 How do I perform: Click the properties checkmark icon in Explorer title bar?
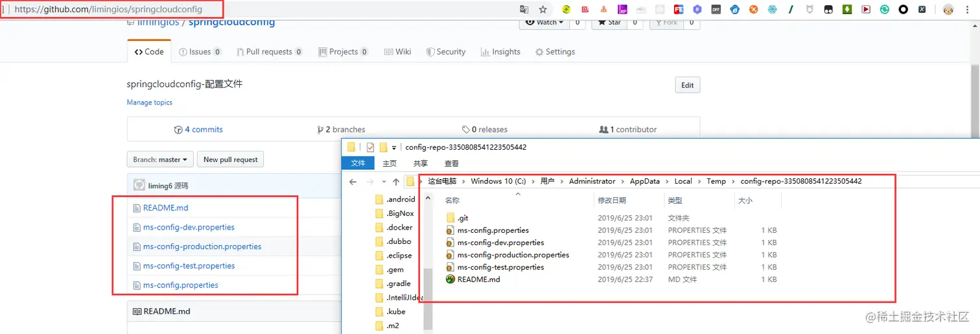point(371,147)
